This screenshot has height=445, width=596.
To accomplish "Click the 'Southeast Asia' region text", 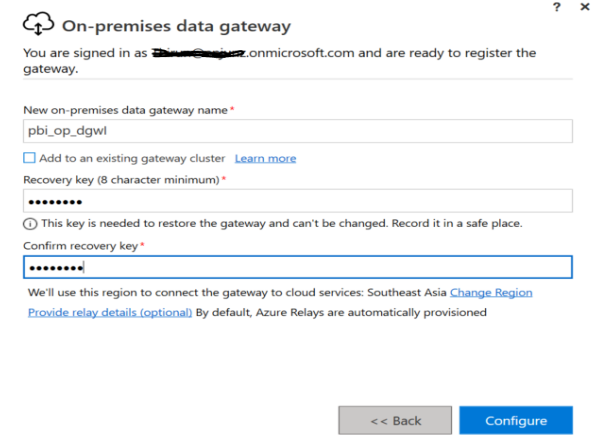I will click(x=407, y=293).
